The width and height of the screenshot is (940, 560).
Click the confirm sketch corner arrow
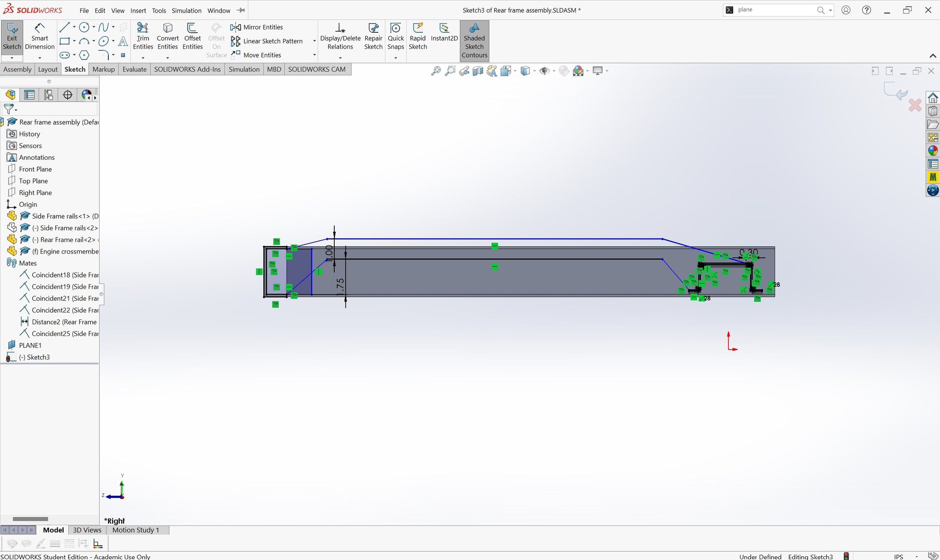tap(896, 91)
